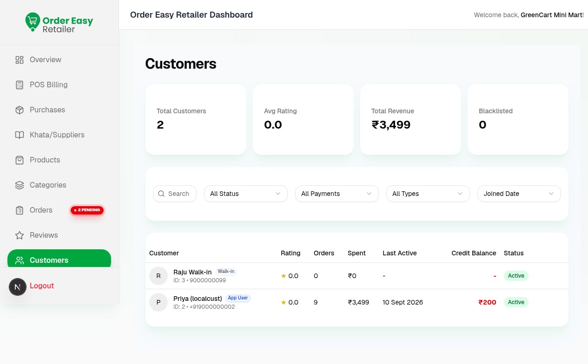Click the Status column header
Viewport: 588px width, 364px height.
click(x=514, y=253)
